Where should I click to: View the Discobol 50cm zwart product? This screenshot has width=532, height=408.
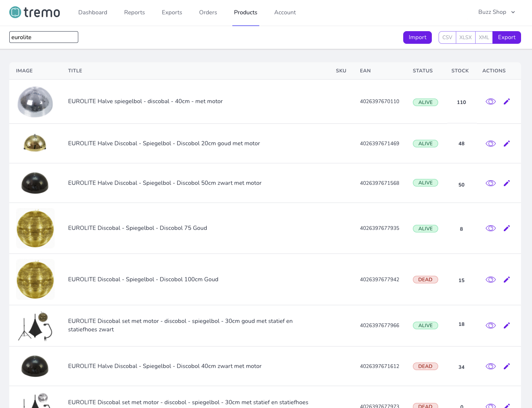[x=491, y=183]
